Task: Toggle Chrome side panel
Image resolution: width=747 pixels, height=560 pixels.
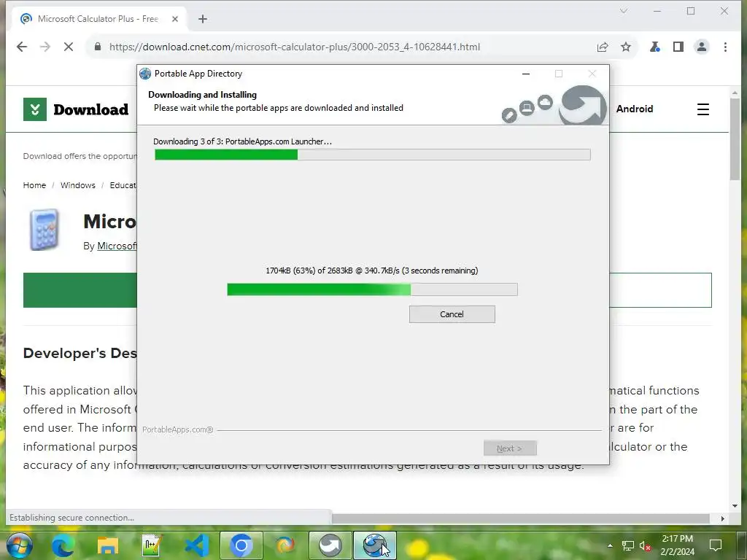Action: 678,47
